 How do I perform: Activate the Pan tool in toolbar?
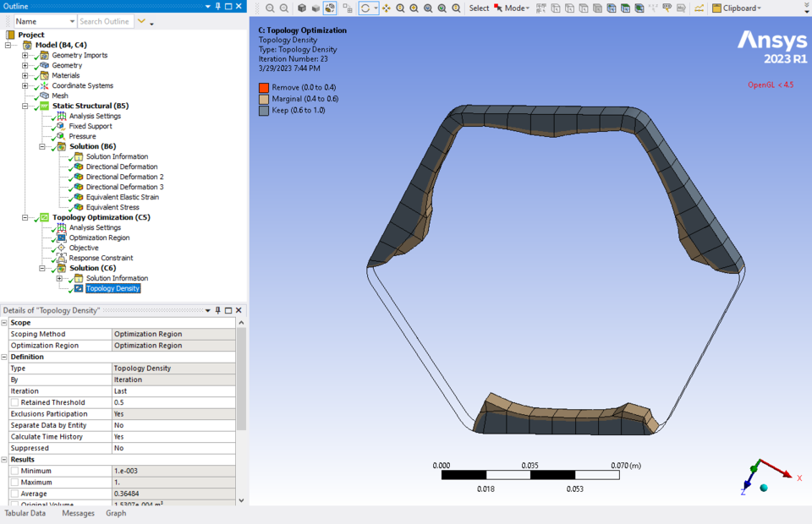[385, 8]
